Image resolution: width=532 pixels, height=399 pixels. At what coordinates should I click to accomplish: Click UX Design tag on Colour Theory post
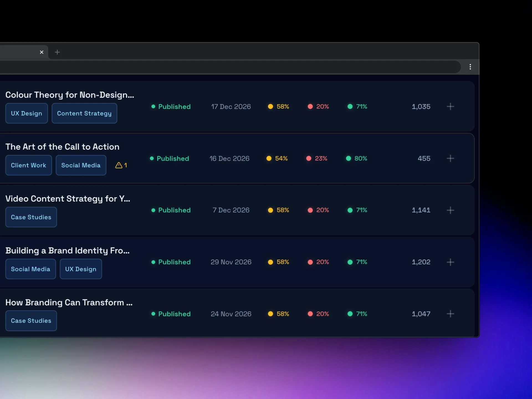pyautogui.click(x=27, y=113)
